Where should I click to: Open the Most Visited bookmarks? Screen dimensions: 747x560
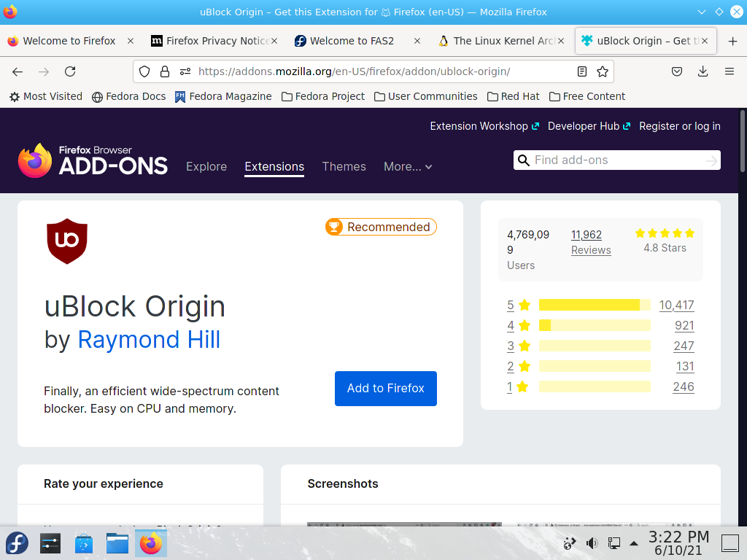46,97
